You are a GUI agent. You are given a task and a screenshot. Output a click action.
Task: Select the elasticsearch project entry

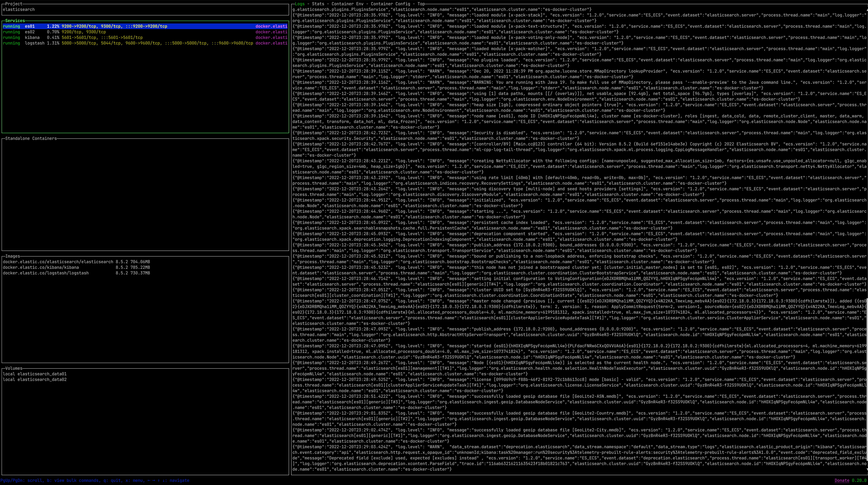pos(19,9)
